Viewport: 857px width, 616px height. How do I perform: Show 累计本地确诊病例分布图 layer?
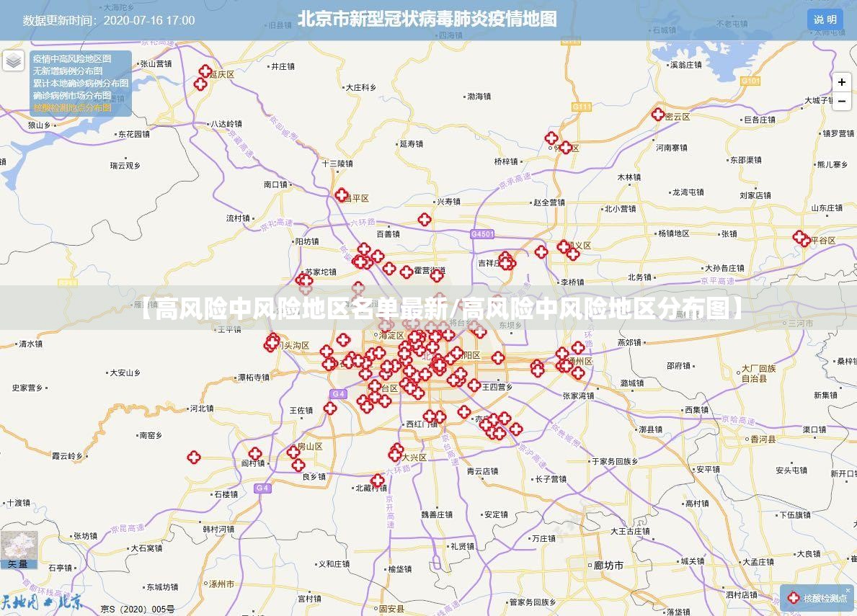80,83
